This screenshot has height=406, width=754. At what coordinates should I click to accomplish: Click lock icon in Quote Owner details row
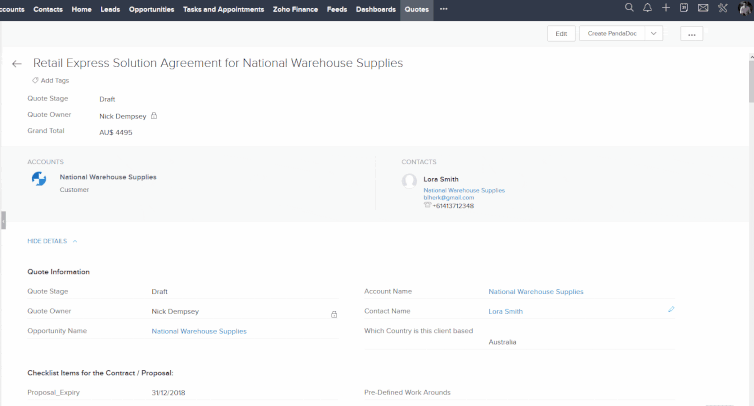334,314
